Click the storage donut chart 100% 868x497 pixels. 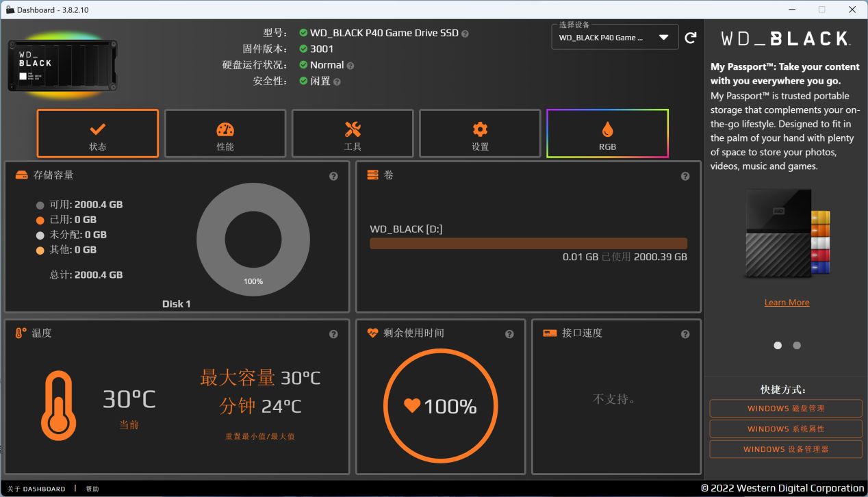coord(253,240)
